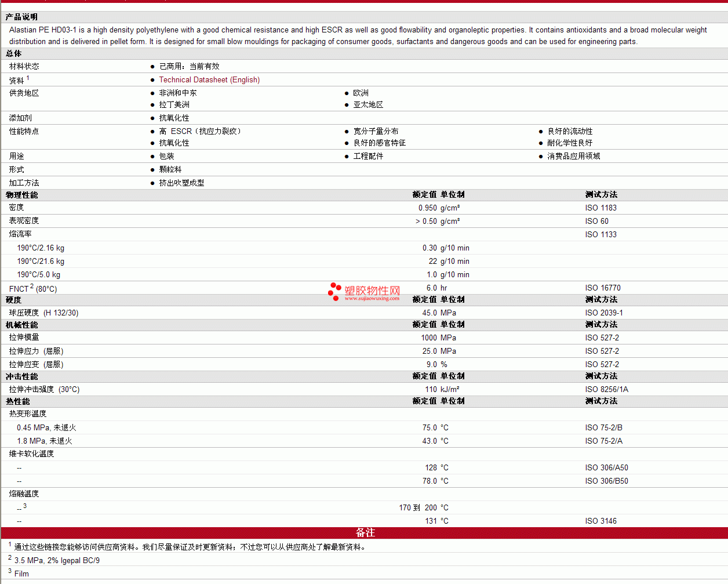Click the 物理性能 section header
The image size is (728, 584).
22,195
